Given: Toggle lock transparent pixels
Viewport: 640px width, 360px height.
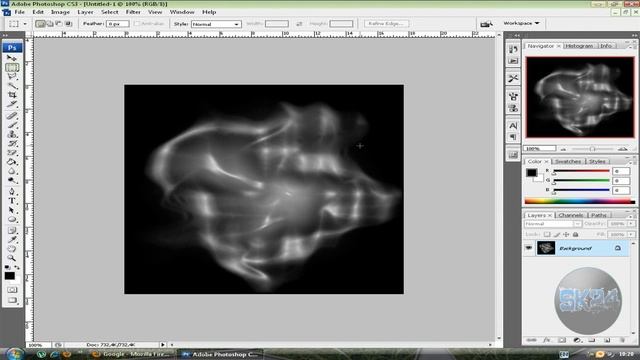Looking at the screenshot, I should 547,234.
